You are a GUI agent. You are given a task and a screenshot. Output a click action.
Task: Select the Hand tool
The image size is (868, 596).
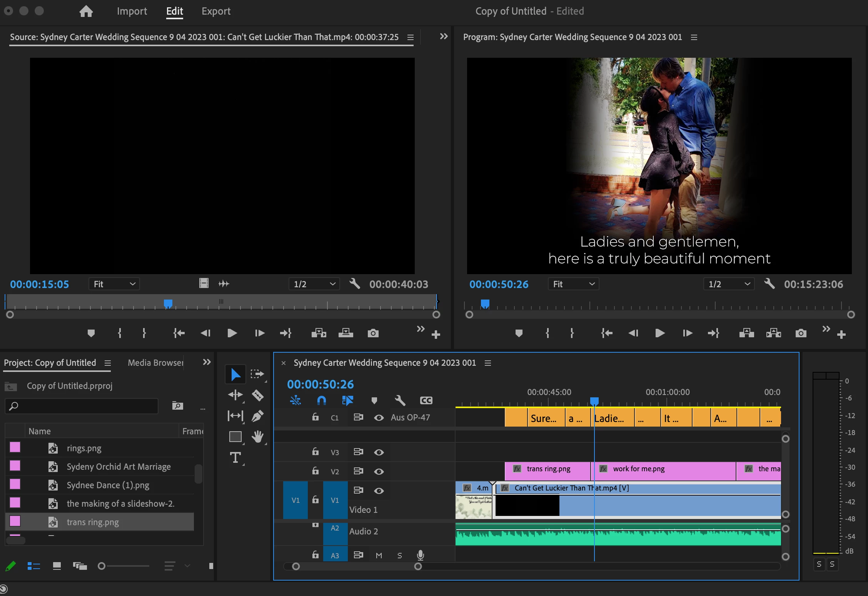257,437
